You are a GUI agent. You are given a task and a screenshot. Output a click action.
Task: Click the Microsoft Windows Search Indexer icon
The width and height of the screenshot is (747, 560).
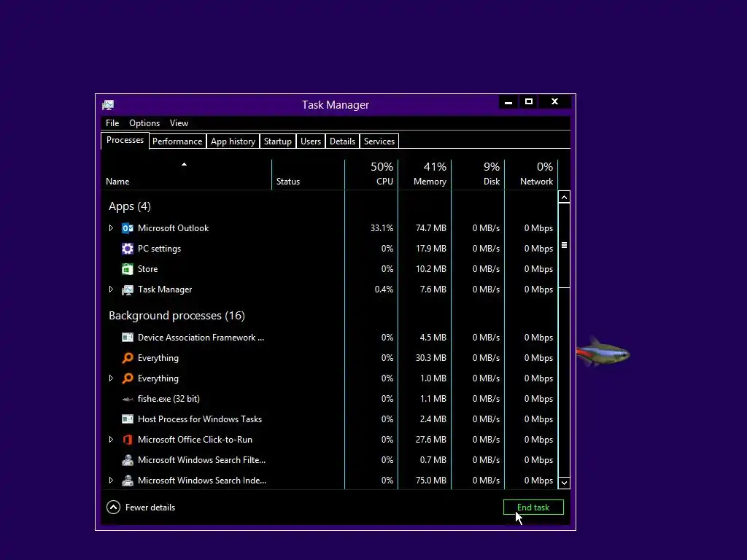coord(127,481)
